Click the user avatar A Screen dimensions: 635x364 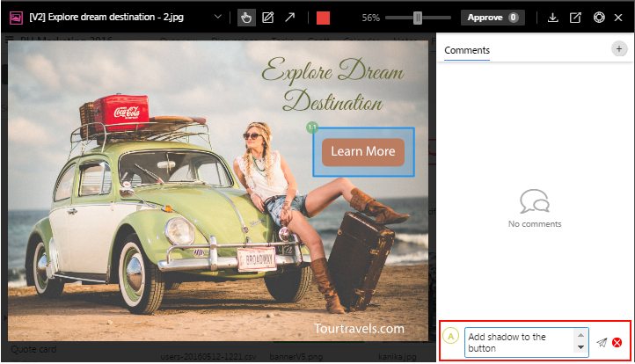450,336
